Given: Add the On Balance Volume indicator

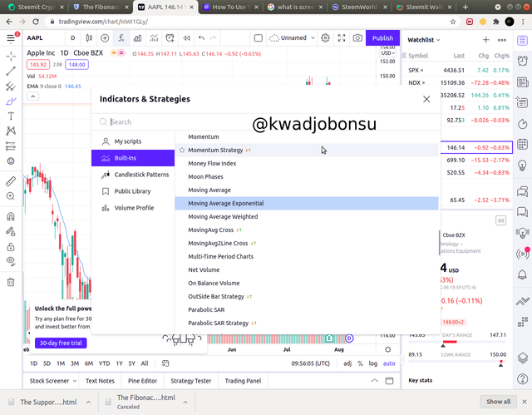Looking at the screenshot, I should click(x=307, y=284).
